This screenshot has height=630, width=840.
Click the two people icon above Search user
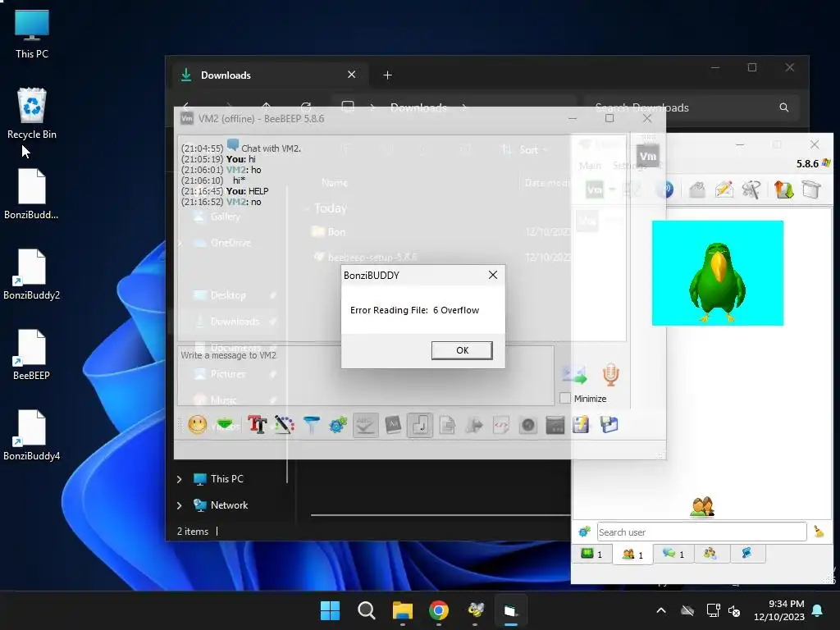702,506
